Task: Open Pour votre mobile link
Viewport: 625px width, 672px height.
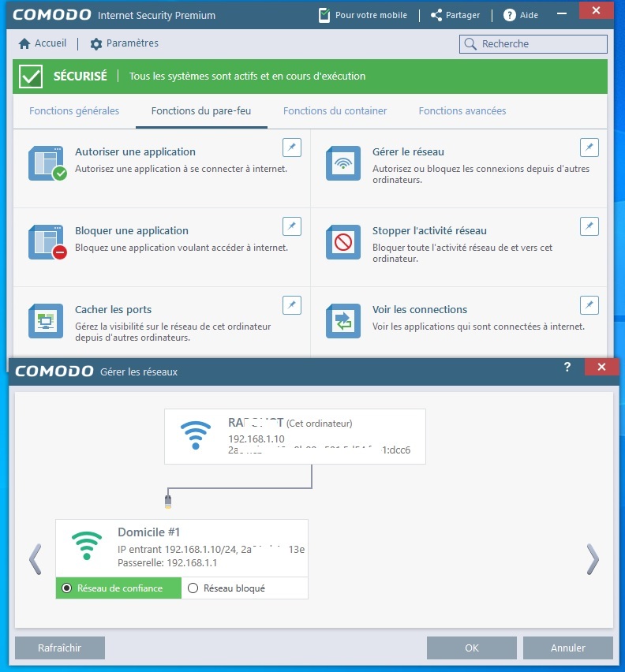Action: click(363, 16)
